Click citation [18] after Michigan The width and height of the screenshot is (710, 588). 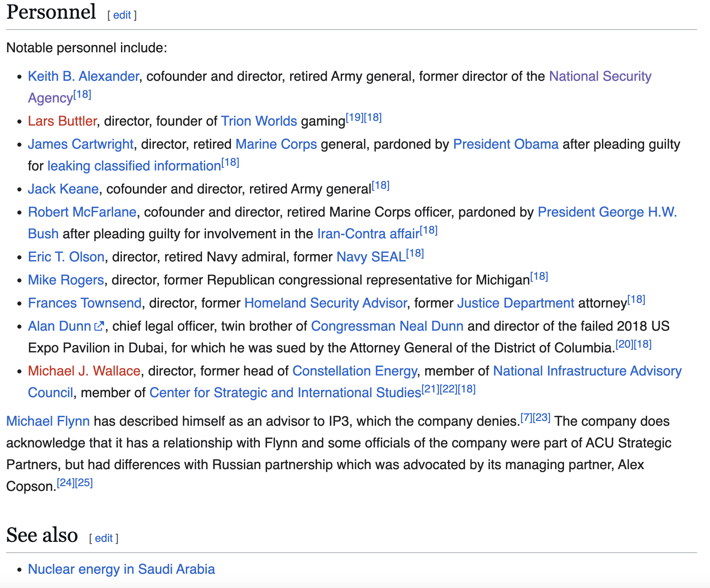(539, 276)
